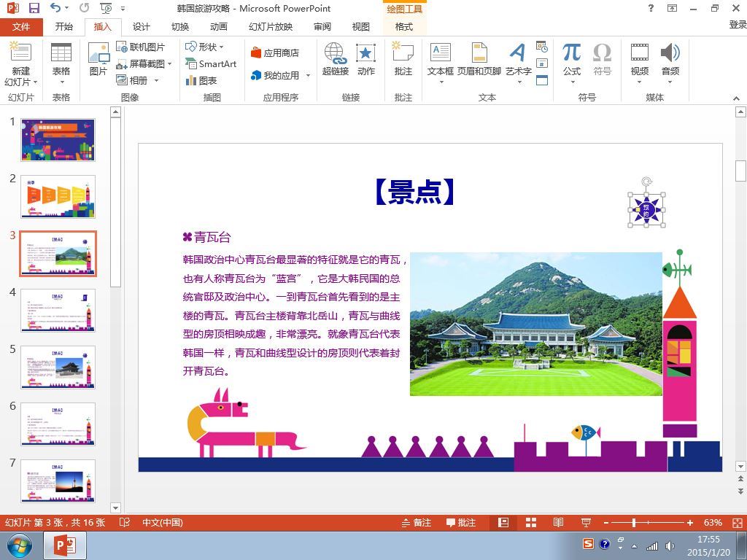The height and width of the screenshot is (560, 747).
Task: Insert 艺术字 WordArt
Action: click(x=519, y=59)
